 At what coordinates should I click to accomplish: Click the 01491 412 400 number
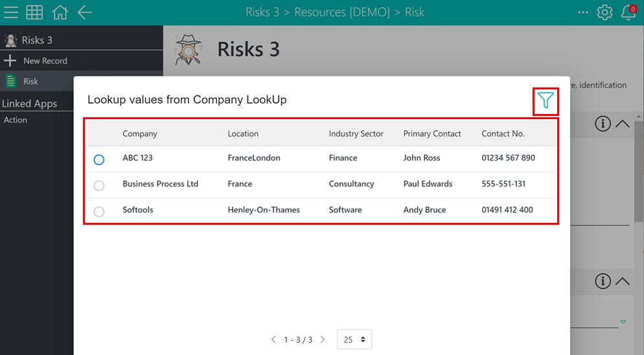pyautogui.click(x=507, y=209)
